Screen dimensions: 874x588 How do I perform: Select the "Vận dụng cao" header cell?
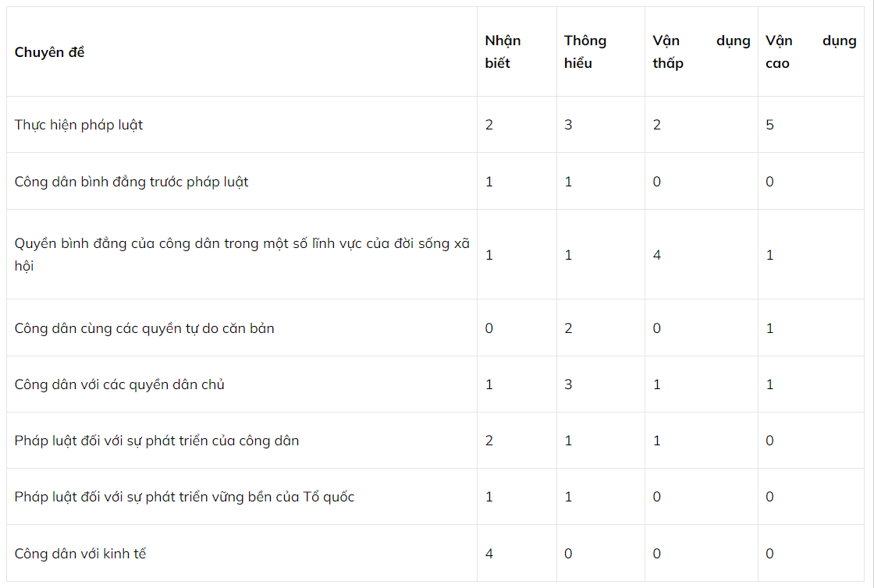[x=811, y=51]
